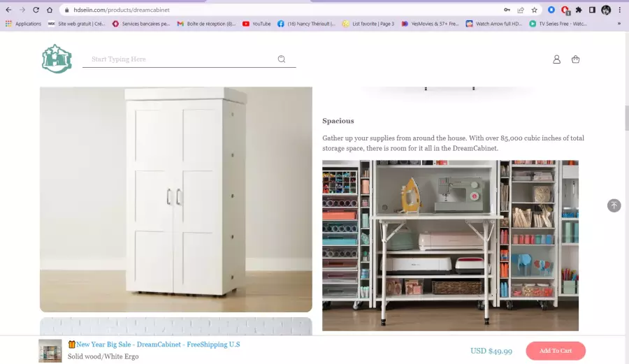Click the search magnifier icon
Screen dimensions: 629x364
282,59
